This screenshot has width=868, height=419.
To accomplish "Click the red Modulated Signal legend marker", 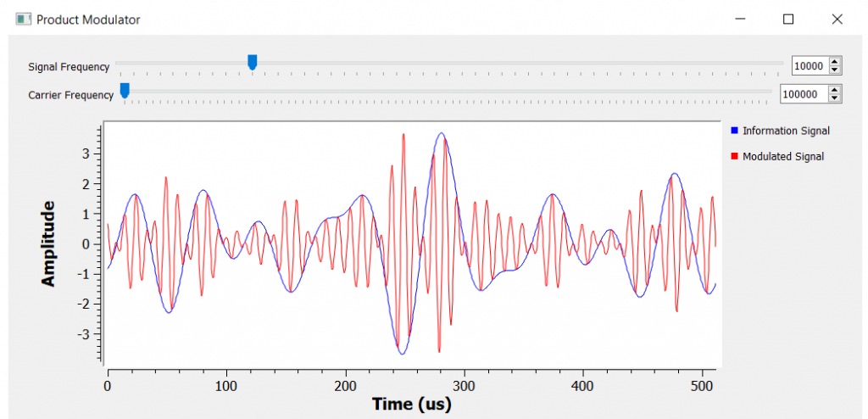I will (x=734, y=156).
